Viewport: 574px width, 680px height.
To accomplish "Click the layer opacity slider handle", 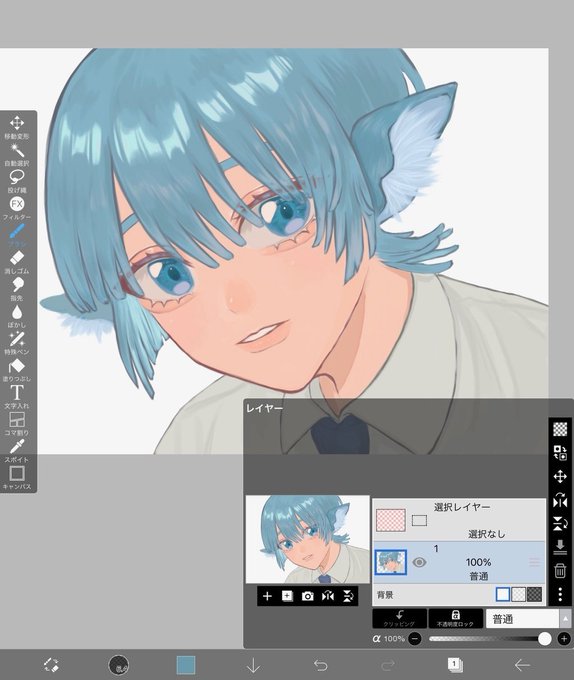I will (545, 638).
